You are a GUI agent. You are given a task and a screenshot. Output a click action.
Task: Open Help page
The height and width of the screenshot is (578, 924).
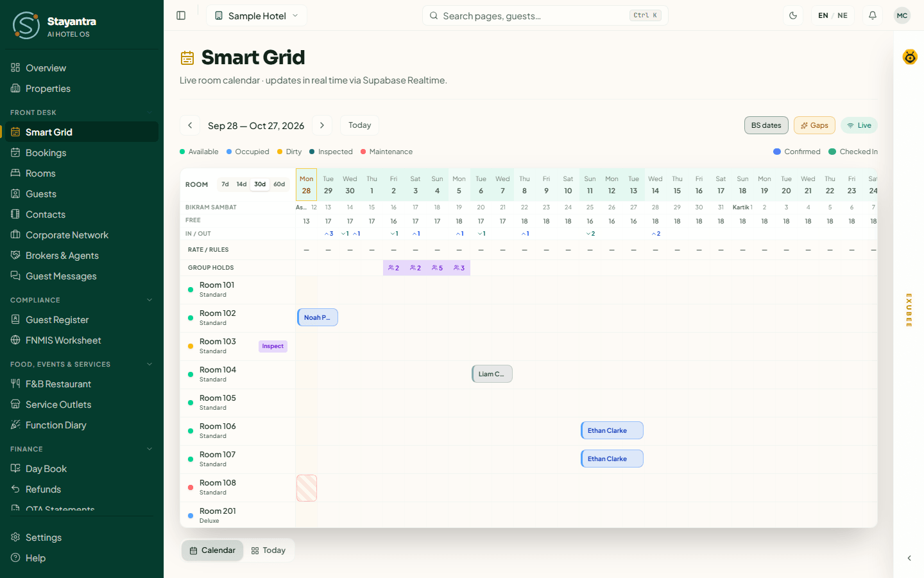[x=81, y=558]
